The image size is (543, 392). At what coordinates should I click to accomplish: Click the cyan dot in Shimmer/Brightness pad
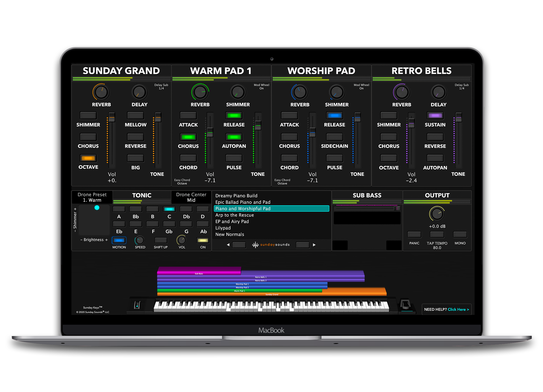coord(97,208)
